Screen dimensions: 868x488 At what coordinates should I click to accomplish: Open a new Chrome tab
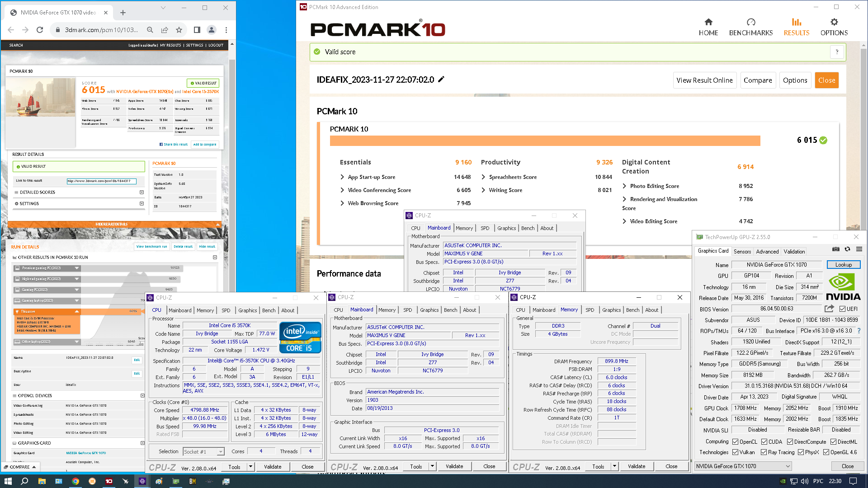click(123, 13)
